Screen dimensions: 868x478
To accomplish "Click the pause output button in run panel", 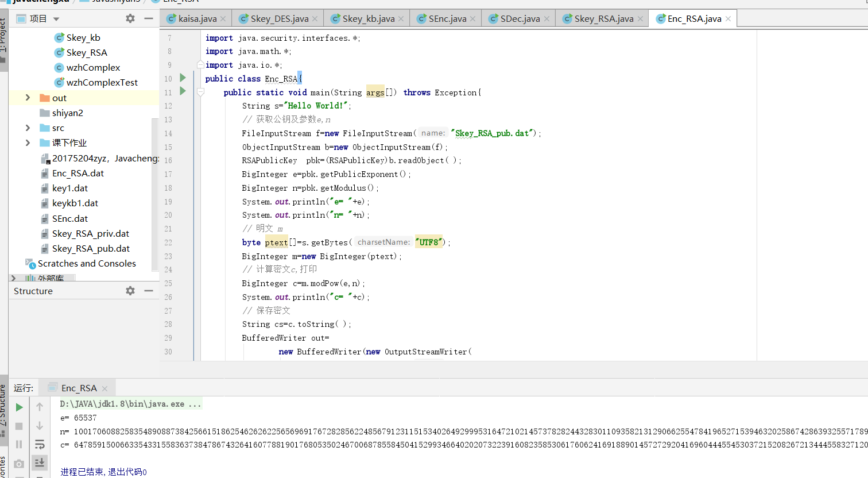I will click(19, 444).
